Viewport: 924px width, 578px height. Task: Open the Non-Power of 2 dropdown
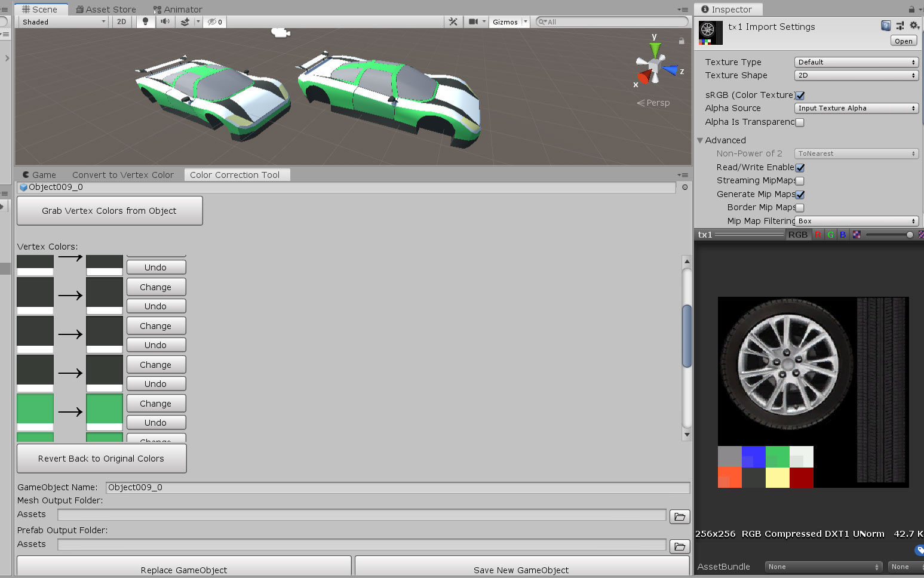(856, 153)
